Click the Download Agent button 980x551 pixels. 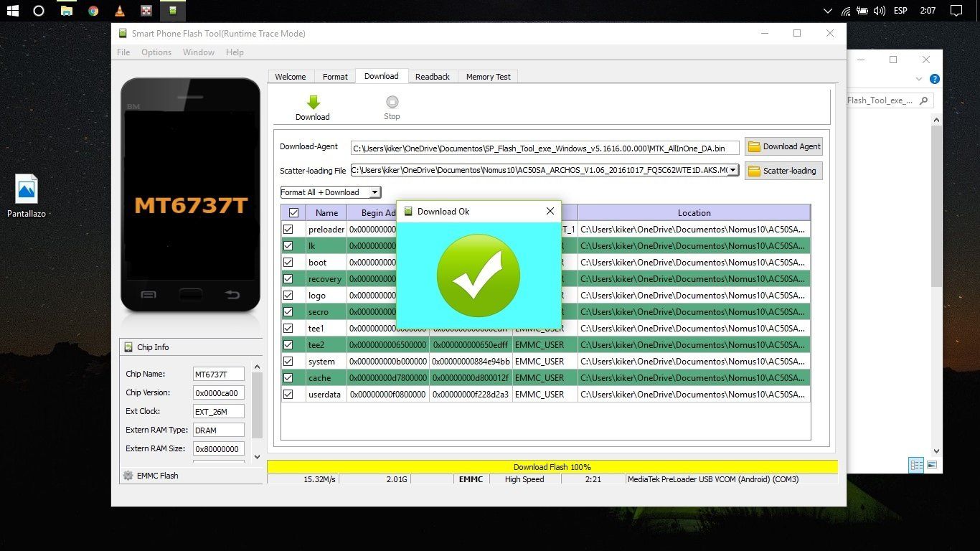783,146
